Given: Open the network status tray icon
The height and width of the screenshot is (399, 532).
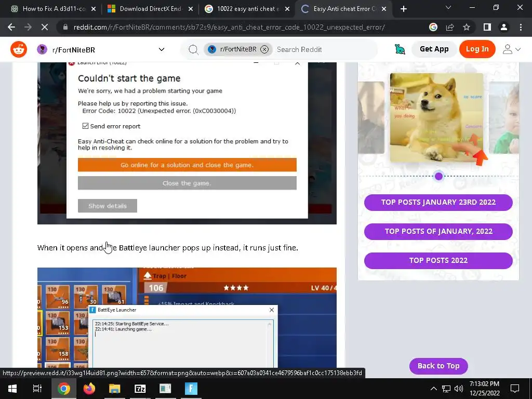Looking at the screenshot, I should click(446, 389).
